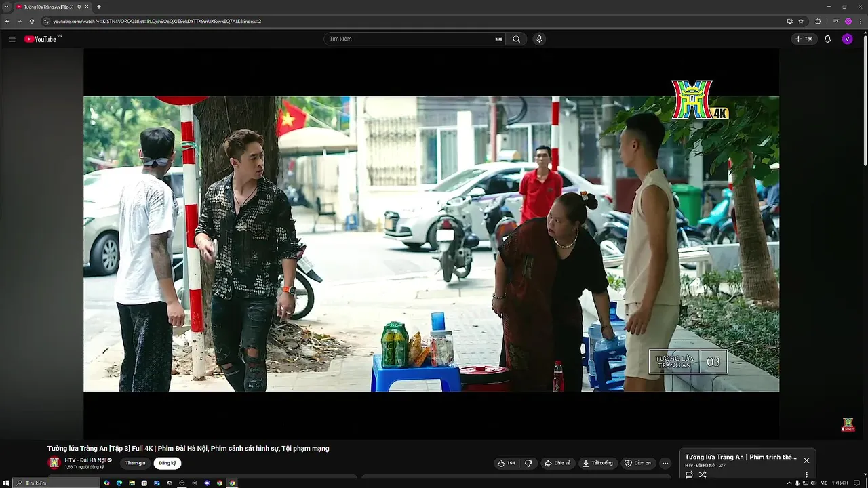
Task: Subscribe/unsubscribe via Đăng ký button
Action: (167, 463)
